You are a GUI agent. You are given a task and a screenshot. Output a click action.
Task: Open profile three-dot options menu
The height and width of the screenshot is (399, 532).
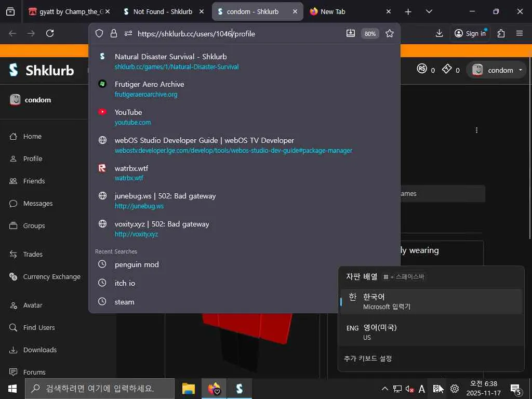click(477, 130)
